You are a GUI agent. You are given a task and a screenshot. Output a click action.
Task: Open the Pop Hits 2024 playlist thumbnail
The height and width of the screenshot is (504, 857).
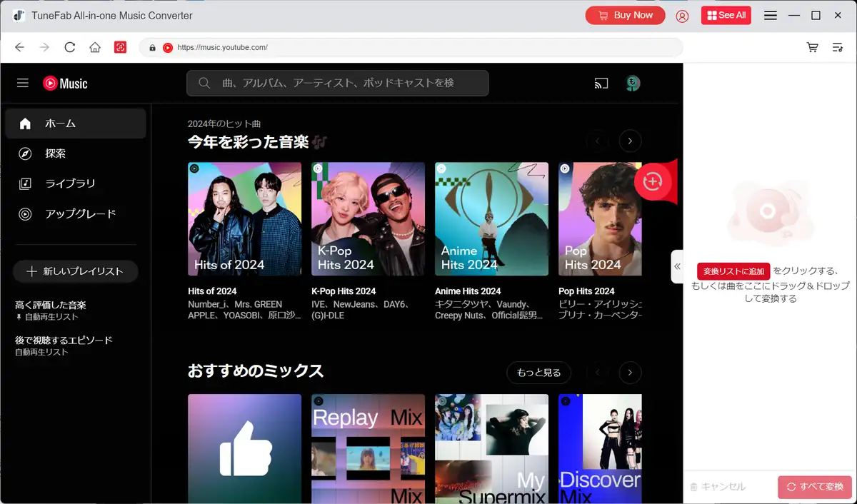tap(600, 218)
